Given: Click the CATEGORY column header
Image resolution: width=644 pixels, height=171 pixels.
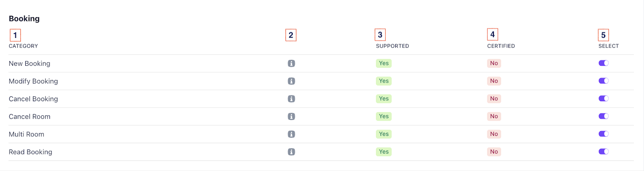Looking at the screenshot, I should pyautogui.click(x=23, y=46).
